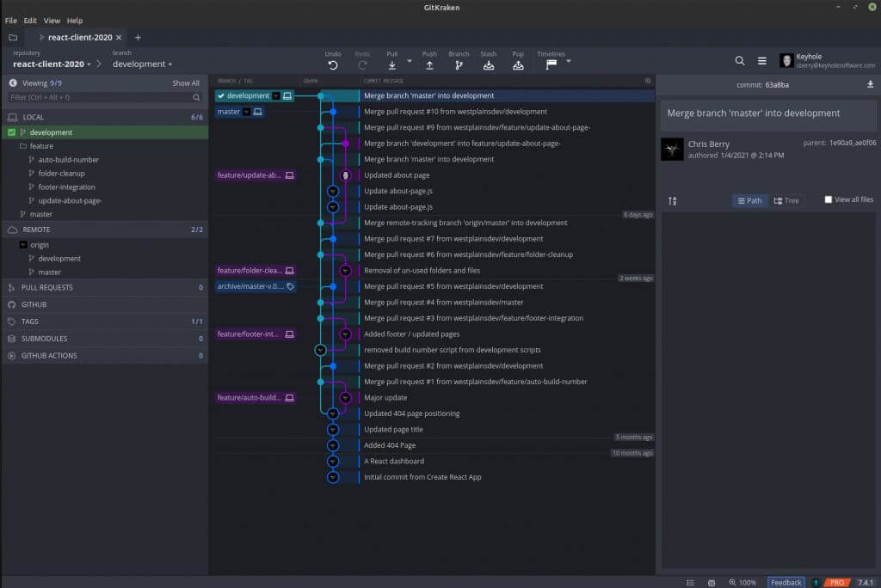Image resolution: width=881 pixels, height=588 pixels.
Task: Open dropdown on development branch label
Action: pos(276,96)
